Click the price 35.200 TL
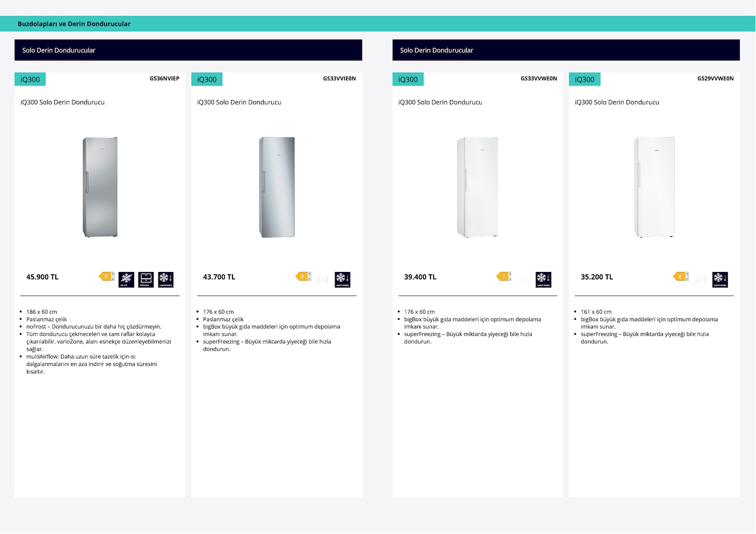The width and height of the screenshot is (756, 534). point(597,277)
